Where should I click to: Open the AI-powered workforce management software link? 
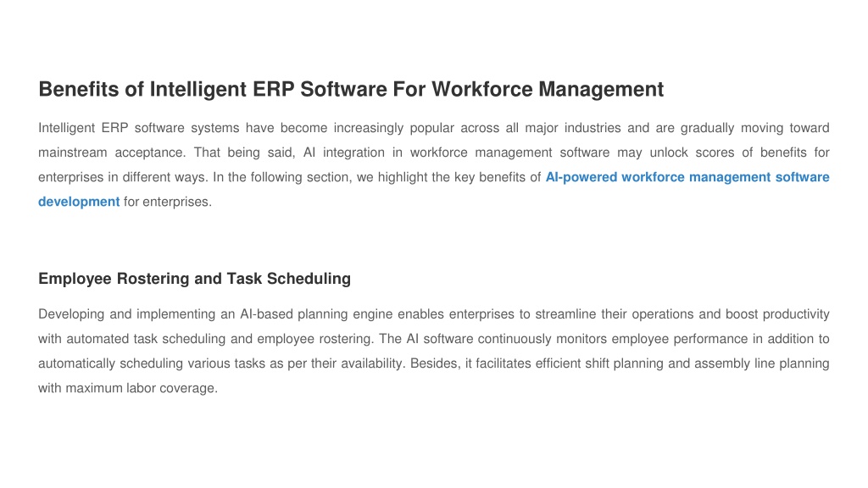coord(687,177)
